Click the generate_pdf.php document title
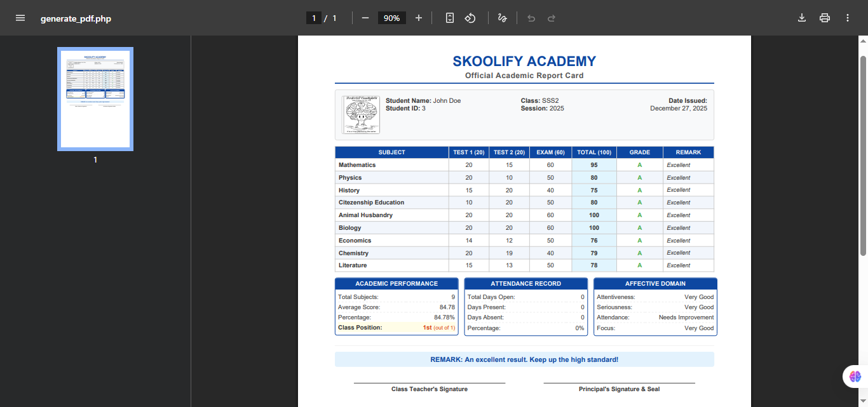Image resolution: width=868 pixels, height=407 pixels. [76, 18]
